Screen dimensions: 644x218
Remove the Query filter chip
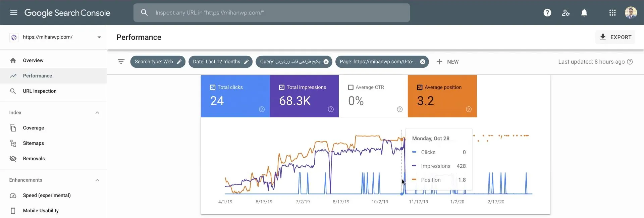326,62
